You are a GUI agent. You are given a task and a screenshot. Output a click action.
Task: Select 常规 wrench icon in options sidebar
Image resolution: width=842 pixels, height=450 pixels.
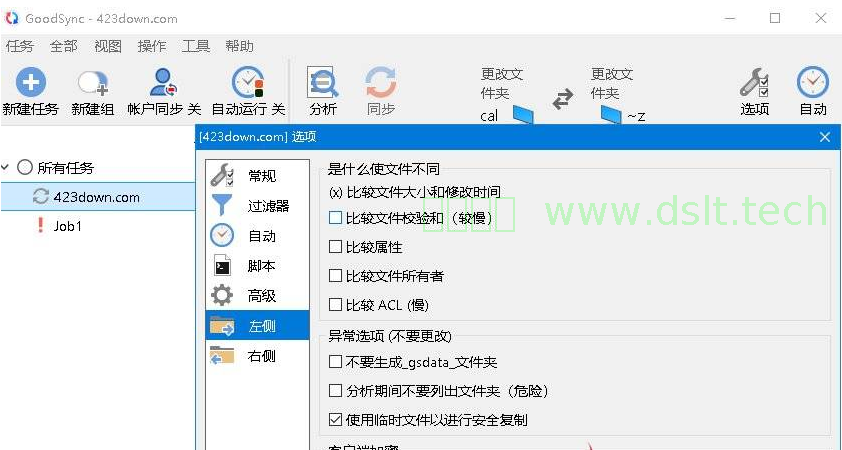(222, 175)
